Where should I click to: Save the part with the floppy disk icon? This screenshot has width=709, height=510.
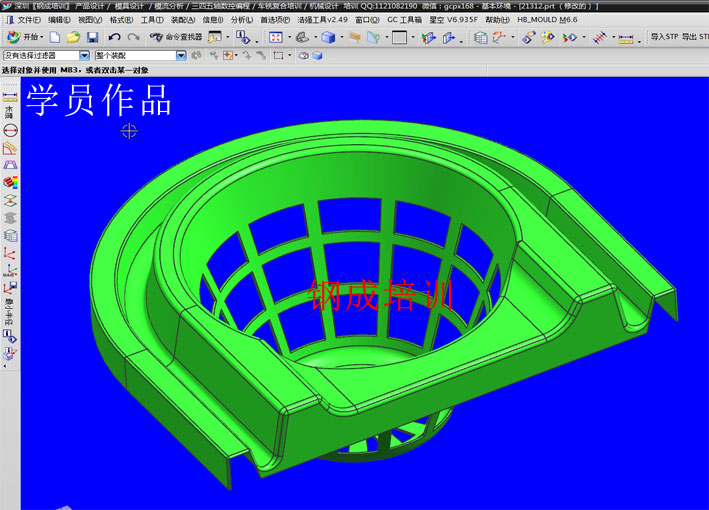tap(92, 37)
